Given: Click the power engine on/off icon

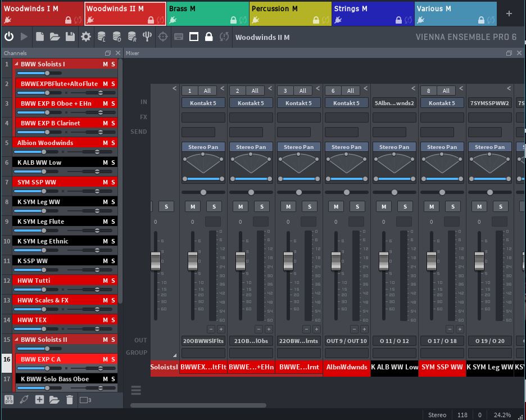Looking at the screenshot, I should point(9,37).
